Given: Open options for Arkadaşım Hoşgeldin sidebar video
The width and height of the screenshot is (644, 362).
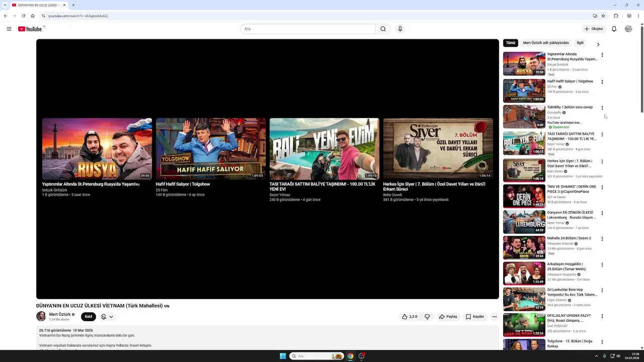Looking at the screenshot, I should point(602,265).
